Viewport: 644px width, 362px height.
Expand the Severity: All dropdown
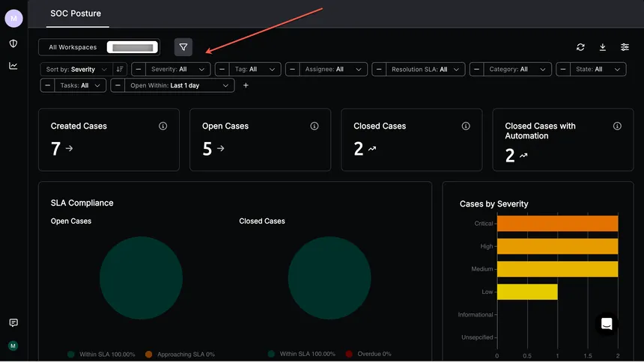click(177, 70)
